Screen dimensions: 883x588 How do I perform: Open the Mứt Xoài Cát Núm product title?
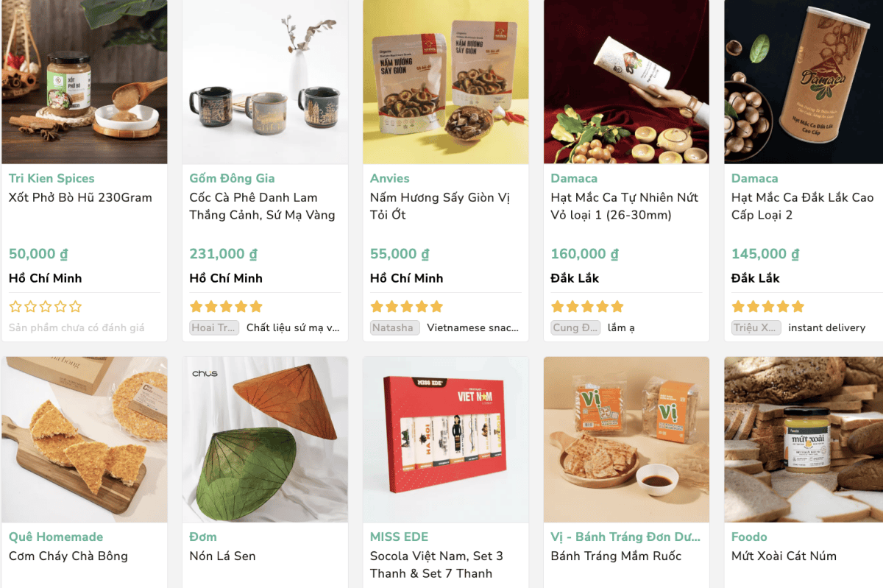click(784, 556)
